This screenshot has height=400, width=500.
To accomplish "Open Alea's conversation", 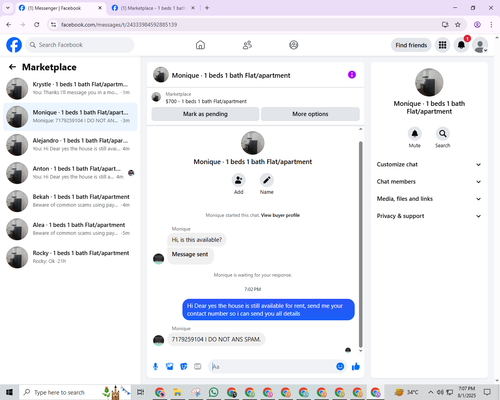I will [70, 229].
